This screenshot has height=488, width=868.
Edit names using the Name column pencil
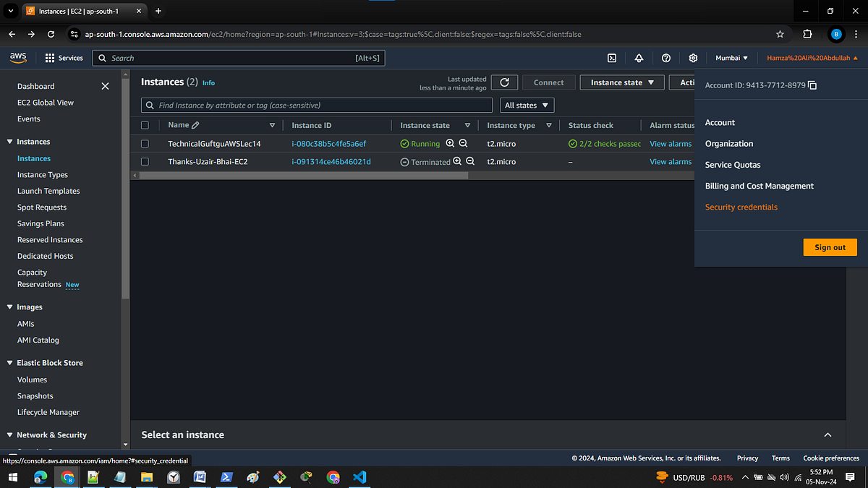[197, 124]
